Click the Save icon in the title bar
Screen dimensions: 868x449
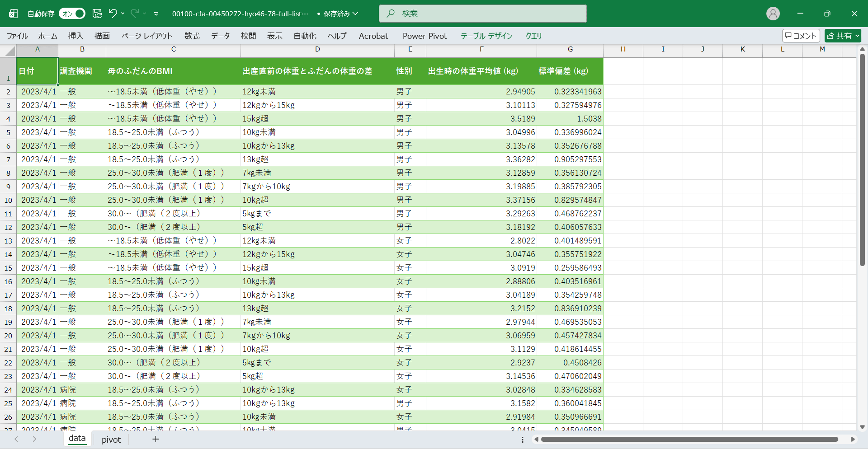pos(97,14)
